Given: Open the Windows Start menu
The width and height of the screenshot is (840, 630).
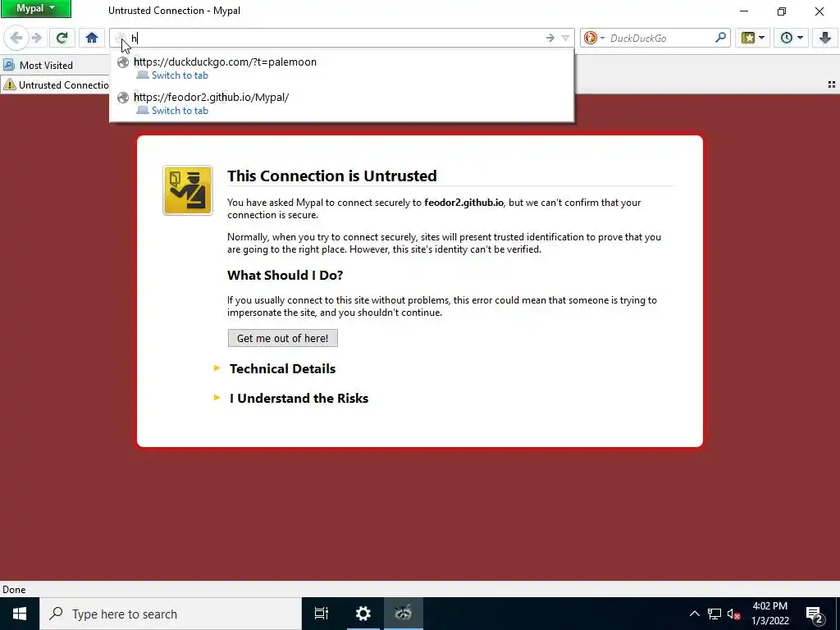Looking at the screenshot, I should tap(20, 614).
